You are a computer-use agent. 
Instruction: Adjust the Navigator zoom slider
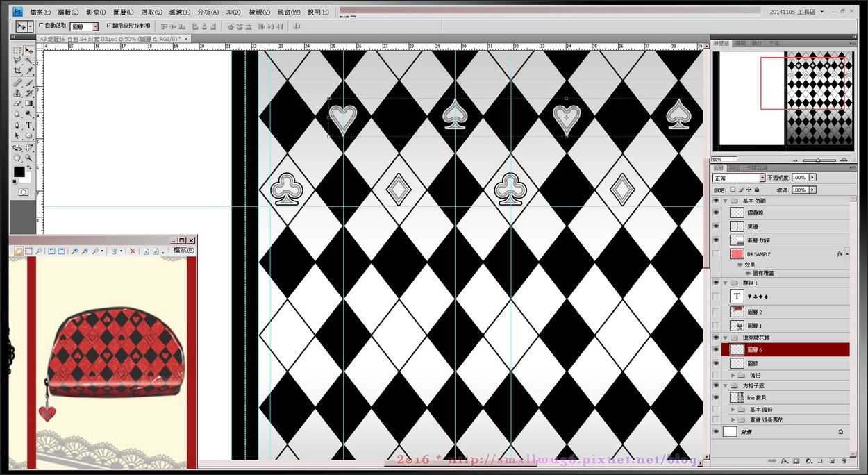pyautogui.click(x=819, y=160)
